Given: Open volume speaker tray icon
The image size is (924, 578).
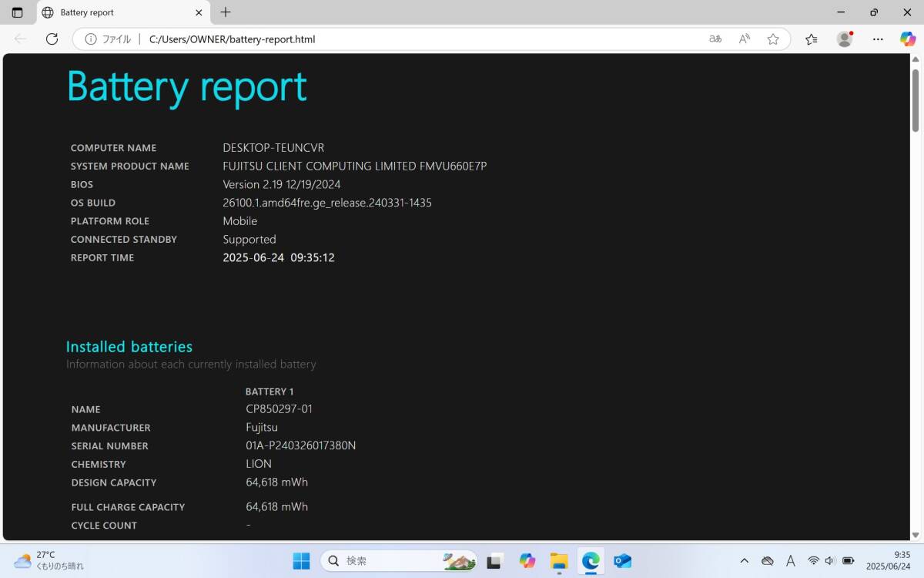Looking at the screenshot, I should pos(830,561).
